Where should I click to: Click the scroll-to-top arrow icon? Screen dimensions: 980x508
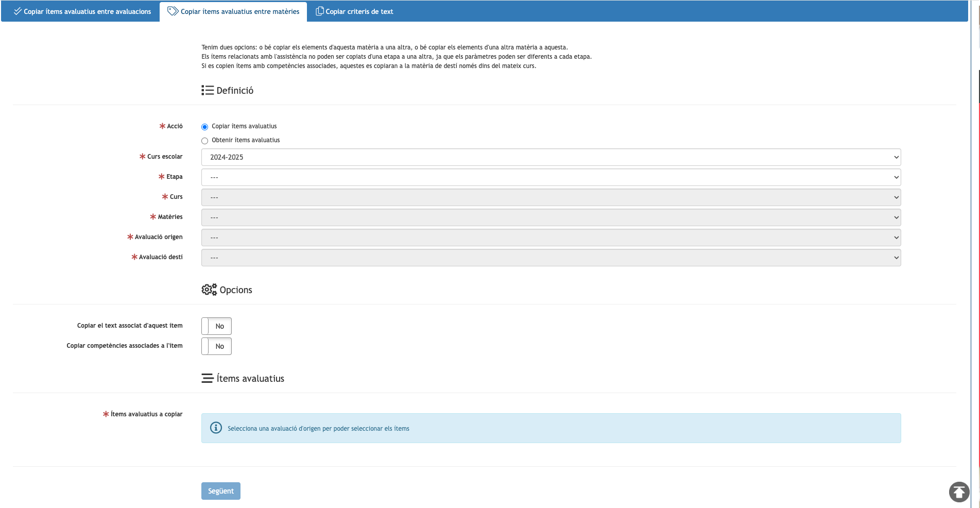[959, 492]
